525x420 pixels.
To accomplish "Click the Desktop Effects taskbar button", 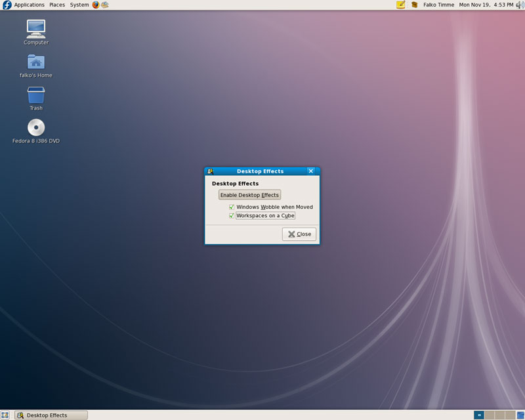I will point(51,415).
